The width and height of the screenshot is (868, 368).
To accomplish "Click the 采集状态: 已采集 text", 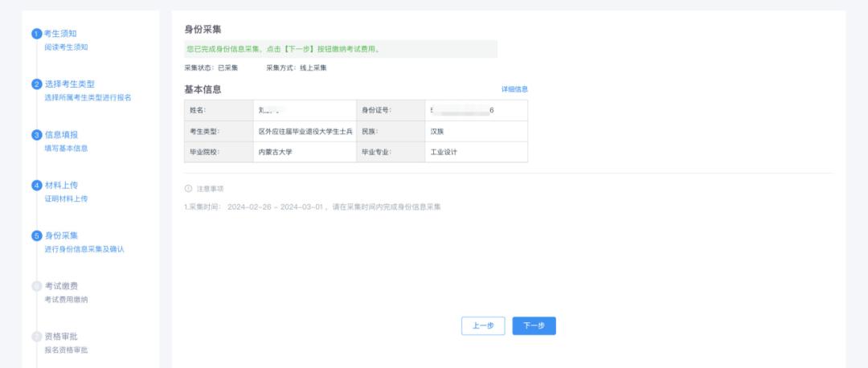I will point(211,68).
